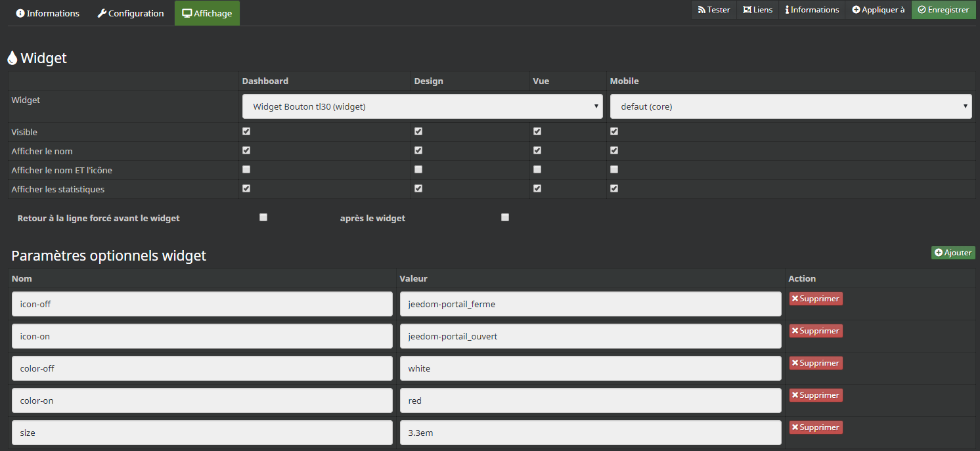
Task: Save with the Enregistrer button
Action: [x=943, y=10]
